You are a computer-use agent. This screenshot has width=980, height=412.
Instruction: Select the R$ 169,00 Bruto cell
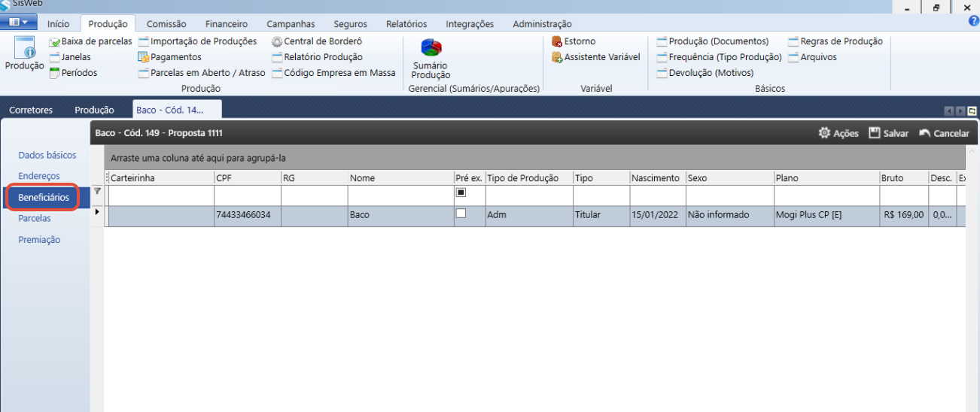point(903,216)
